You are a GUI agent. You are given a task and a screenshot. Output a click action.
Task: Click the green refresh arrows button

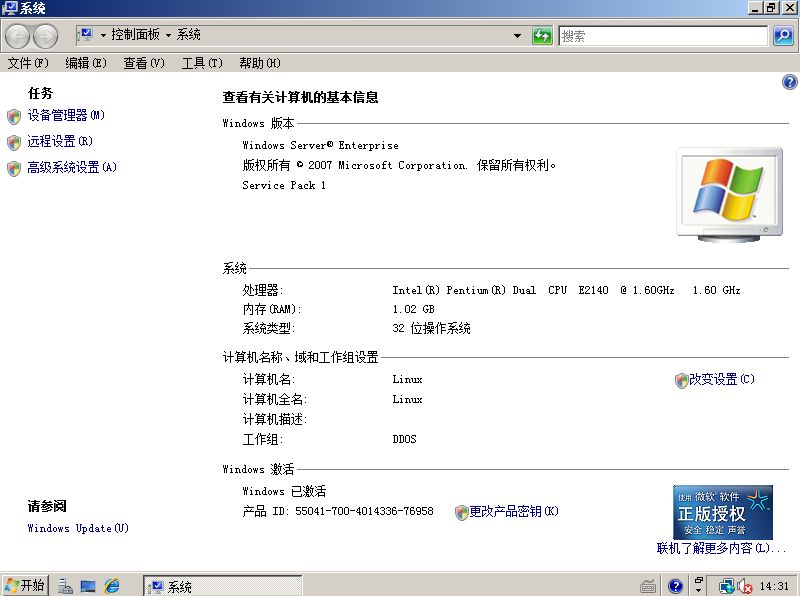click(x=542, y=36)
